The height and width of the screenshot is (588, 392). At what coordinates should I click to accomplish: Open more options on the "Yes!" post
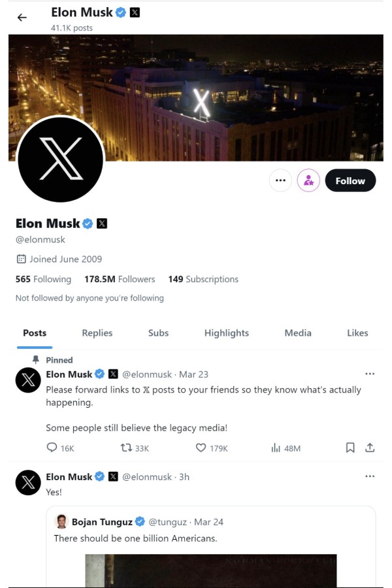point(370,476)
